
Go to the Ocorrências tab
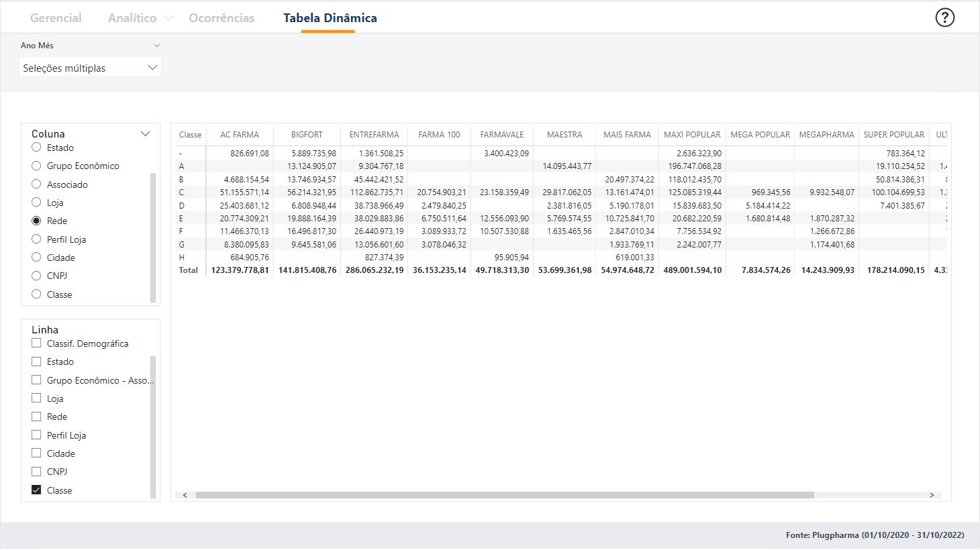tap(222, 18)
